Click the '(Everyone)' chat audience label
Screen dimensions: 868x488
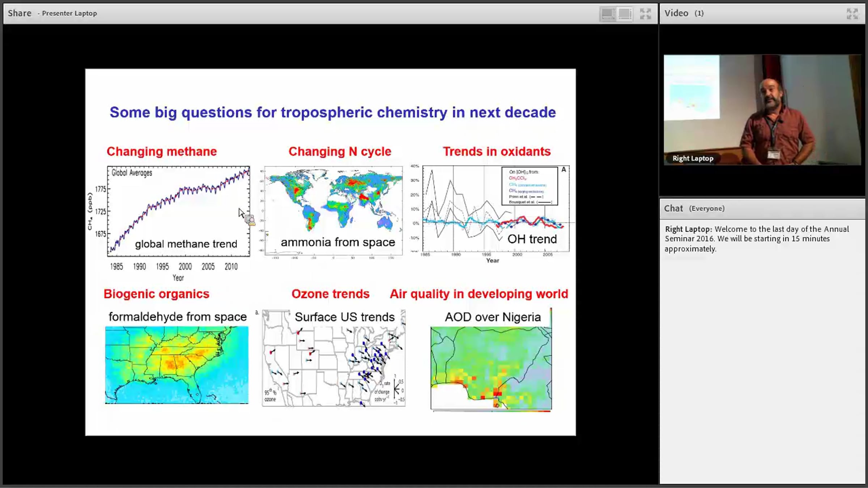(707, 209)
